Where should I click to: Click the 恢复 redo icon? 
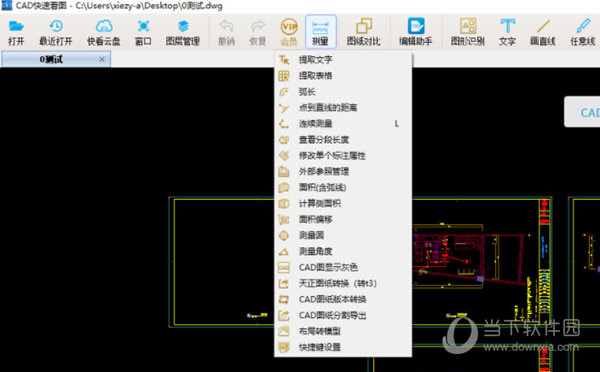[258, 33]
